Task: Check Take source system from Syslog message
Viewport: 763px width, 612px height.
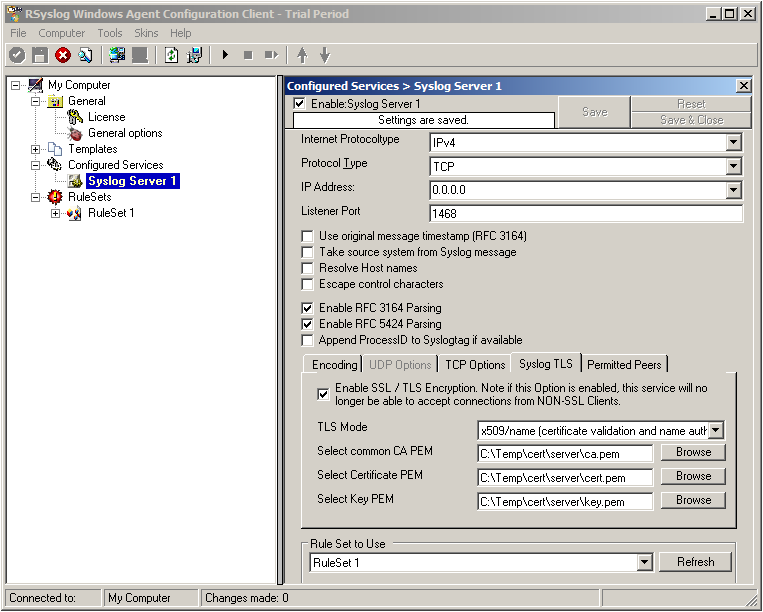Action: (x=307, y=252)
